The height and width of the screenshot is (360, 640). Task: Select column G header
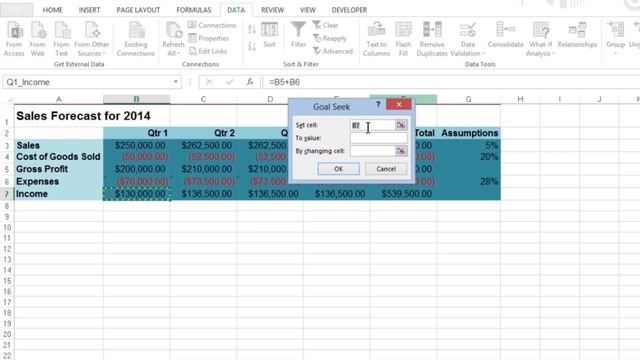[x=468, y=99]
